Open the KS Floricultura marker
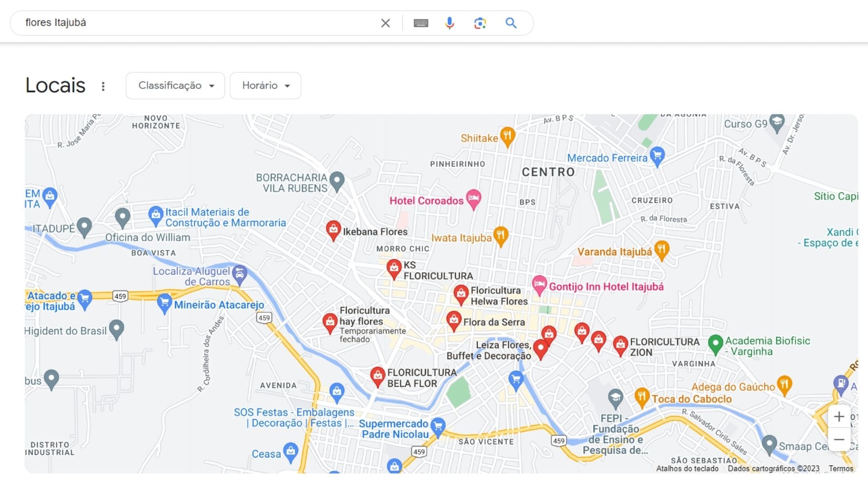Screen dimensions: 868x488 coord(394,268)
